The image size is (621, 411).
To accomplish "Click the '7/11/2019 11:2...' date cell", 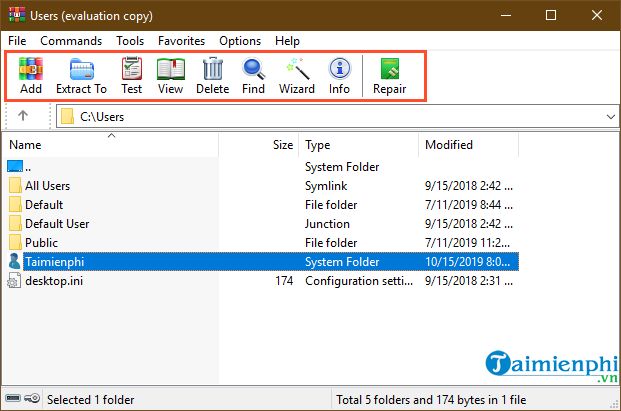I will pyautogui.click(x=467, y=242).
